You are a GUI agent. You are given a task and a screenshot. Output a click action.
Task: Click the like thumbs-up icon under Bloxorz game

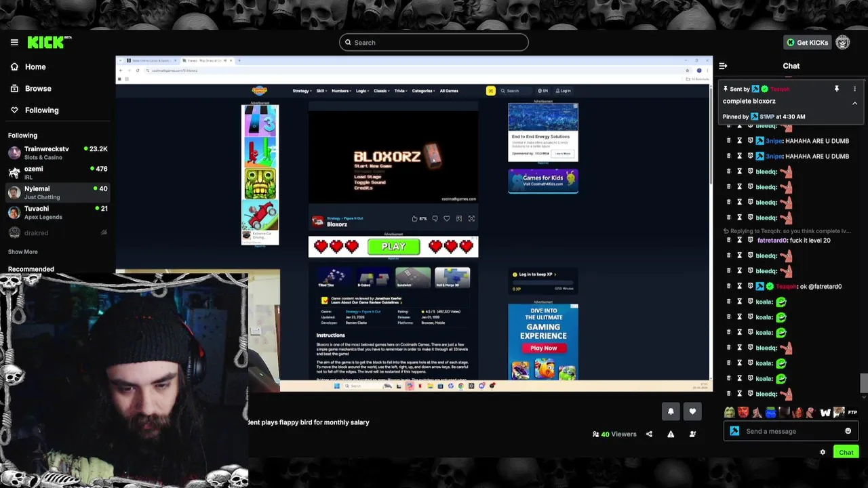(x=414, y=218)
